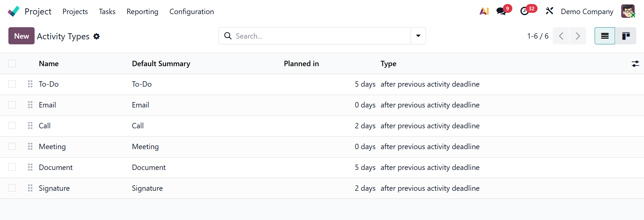
Task: Switch to List view
Action: (605, 36)
